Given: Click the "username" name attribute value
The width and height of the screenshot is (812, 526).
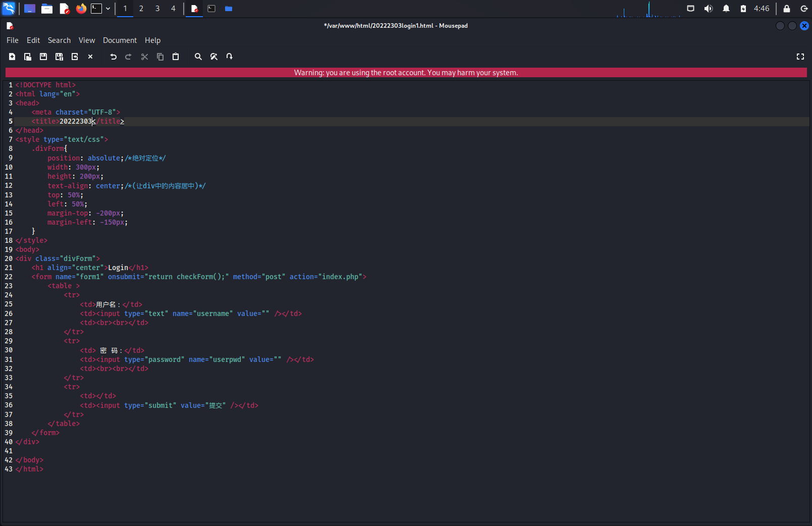Looking at the screenshot, I should pos(213,314).
